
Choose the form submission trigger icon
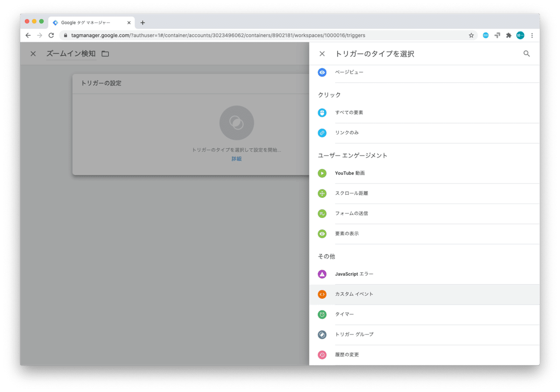pyautogui.click(x=322, y=213)
